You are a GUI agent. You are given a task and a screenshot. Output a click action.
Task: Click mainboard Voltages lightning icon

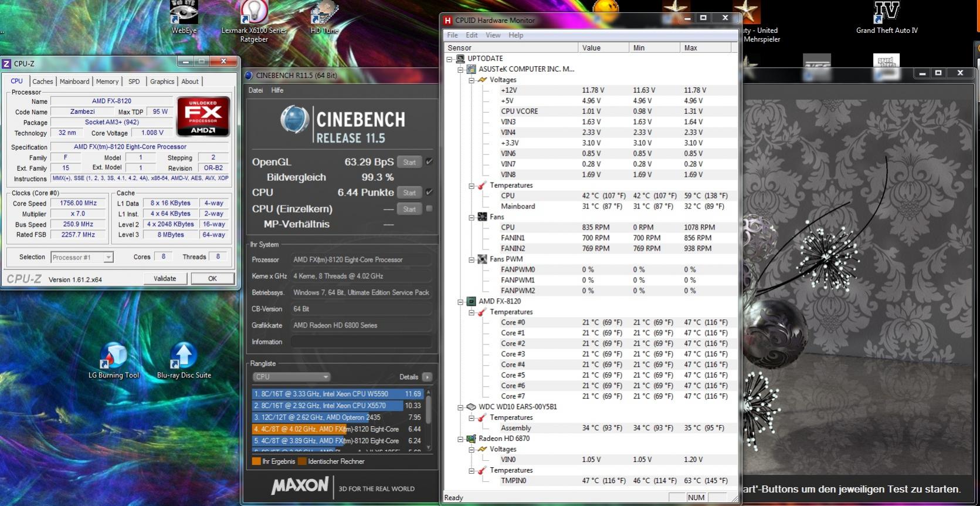point(482,80)
